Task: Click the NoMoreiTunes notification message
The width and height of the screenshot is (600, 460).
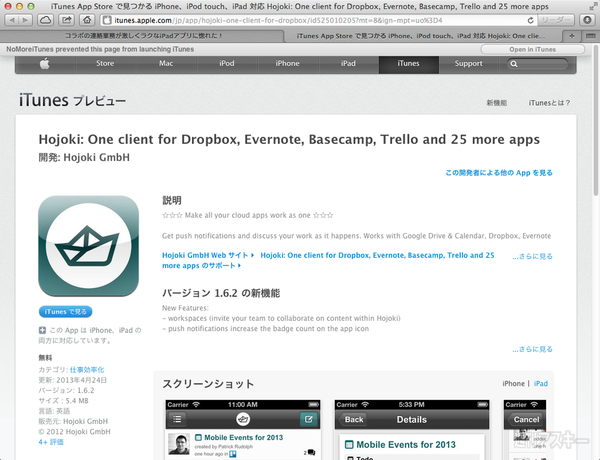Action: coord(100,49)
